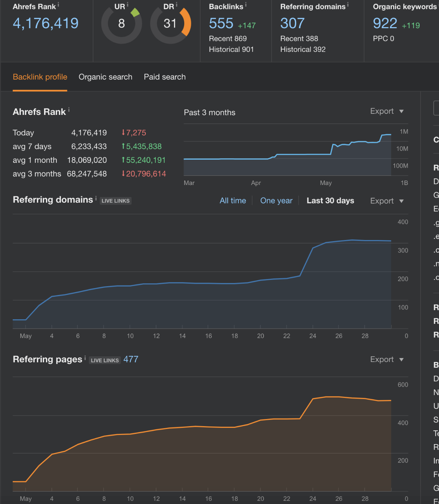Click info icon beside Referring domains chart title

pyautogui.click(x=96, y=198)
